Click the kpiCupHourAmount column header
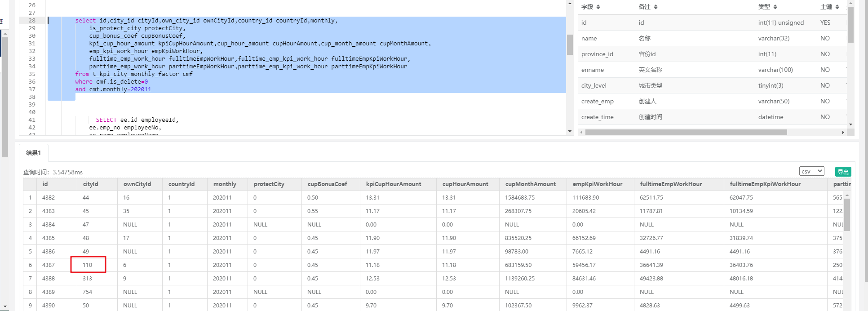 click(x=399, y=184)
